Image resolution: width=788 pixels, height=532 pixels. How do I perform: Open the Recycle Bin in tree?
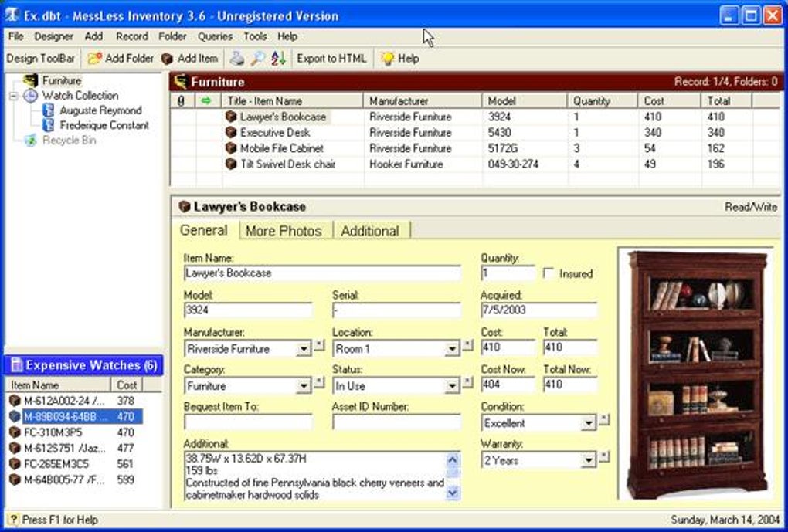point(69,141)
